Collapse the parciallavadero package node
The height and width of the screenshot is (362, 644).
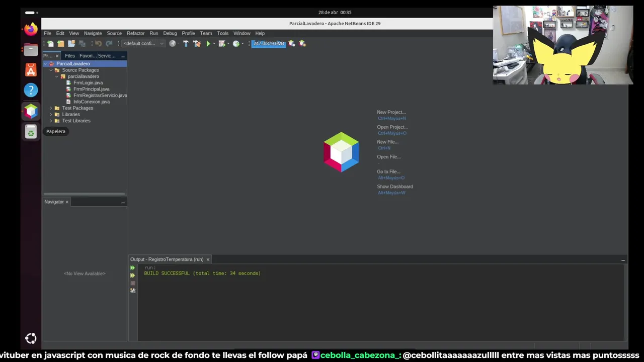click(x=56, y=76)
